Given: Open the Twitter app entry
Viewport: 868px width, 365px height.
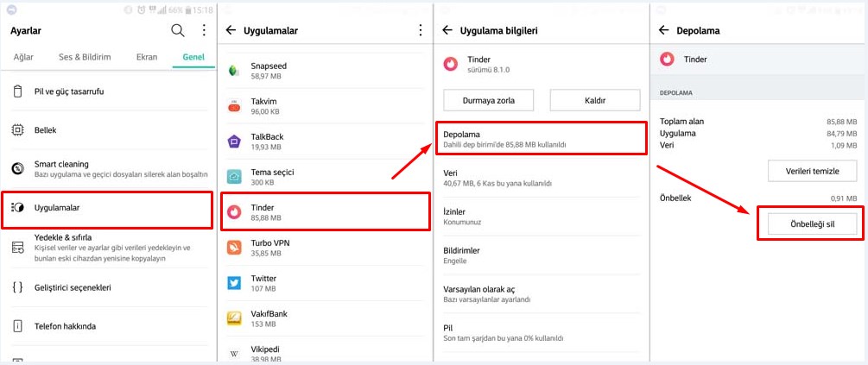Looking at the screenshot, I should click(x=263, y=283).
